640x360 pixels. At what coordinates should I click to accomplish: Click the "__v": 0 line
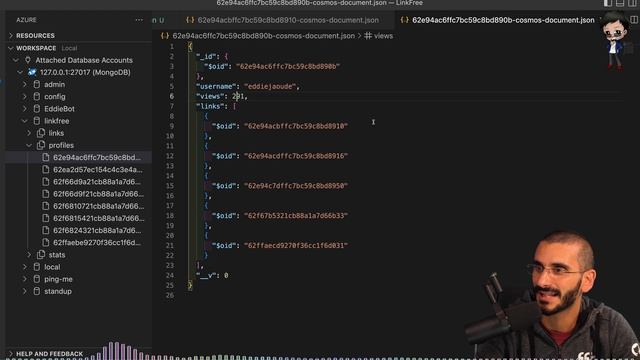tap(212, 276)
